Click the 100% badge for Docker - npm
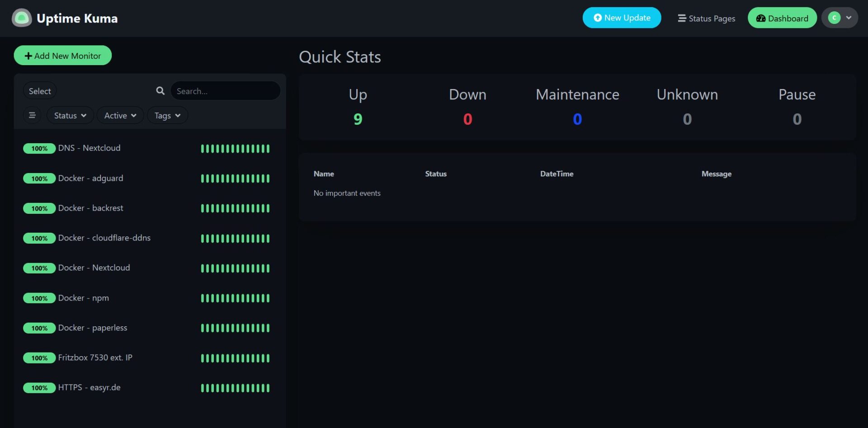The image size is (868, 428). click(x=39, y=298)
